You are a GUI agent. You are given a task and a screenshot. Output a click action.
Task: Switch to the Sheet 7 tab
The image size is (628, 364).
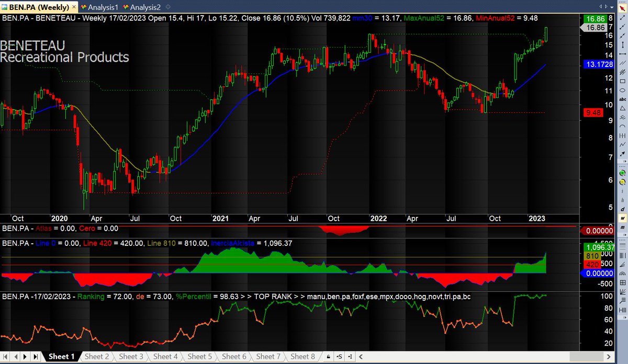(x=267, y=357)
